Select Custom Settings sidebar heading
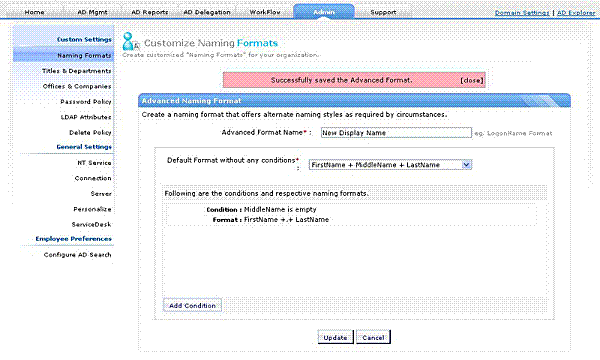 [x=84, y=39]
